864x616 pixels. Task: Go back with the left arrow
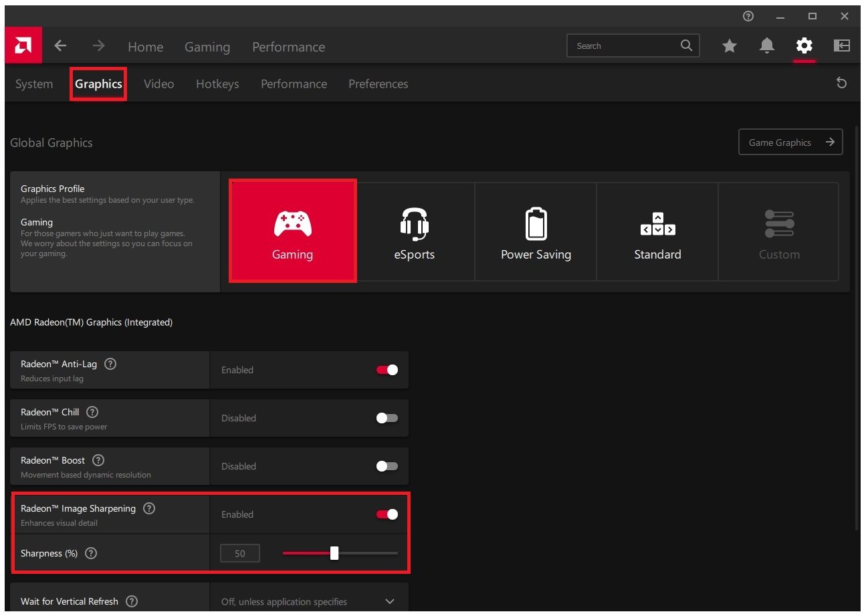60,45
